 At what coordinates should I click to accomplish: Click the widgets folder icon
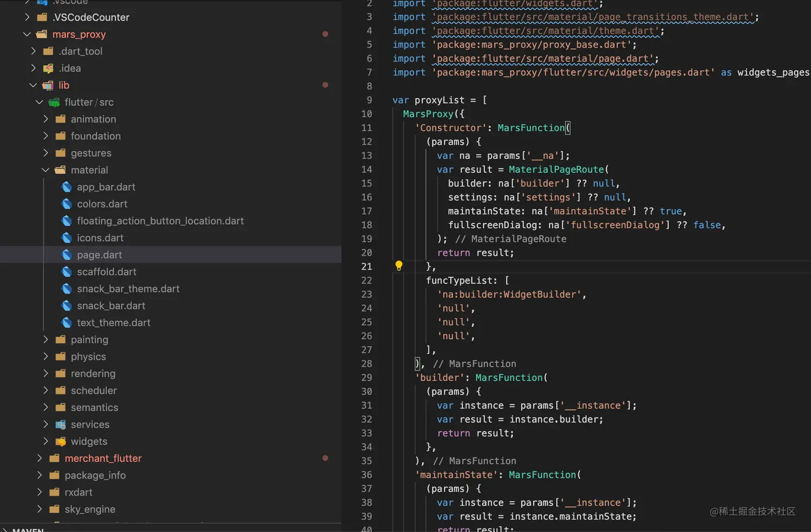pos(61,441)
